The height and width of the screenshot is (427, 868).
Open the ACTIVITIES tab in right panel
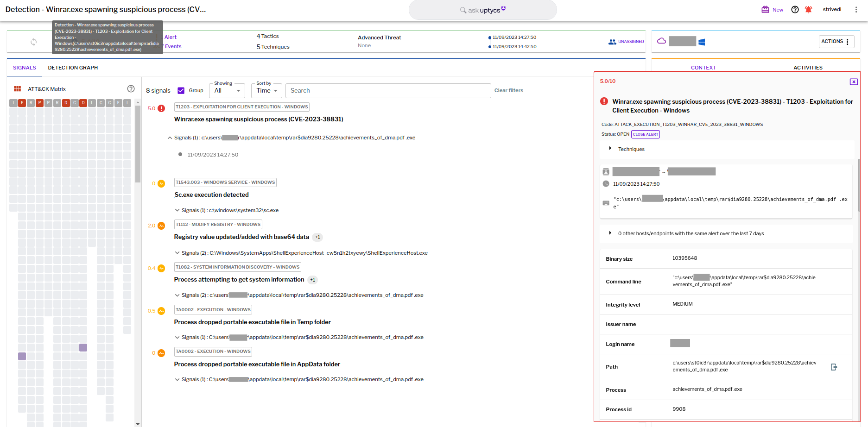pos(808,68)
